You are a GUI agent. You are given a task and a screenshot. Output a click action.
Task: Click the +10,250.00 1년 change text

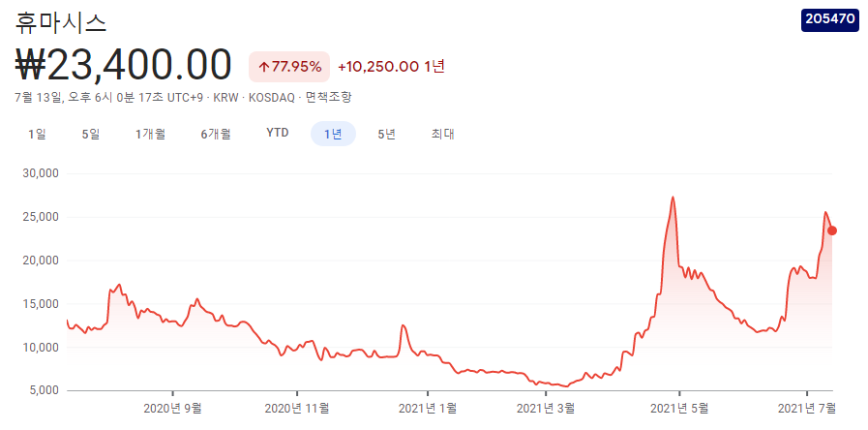pyautogui.click(x=391, y=67)
